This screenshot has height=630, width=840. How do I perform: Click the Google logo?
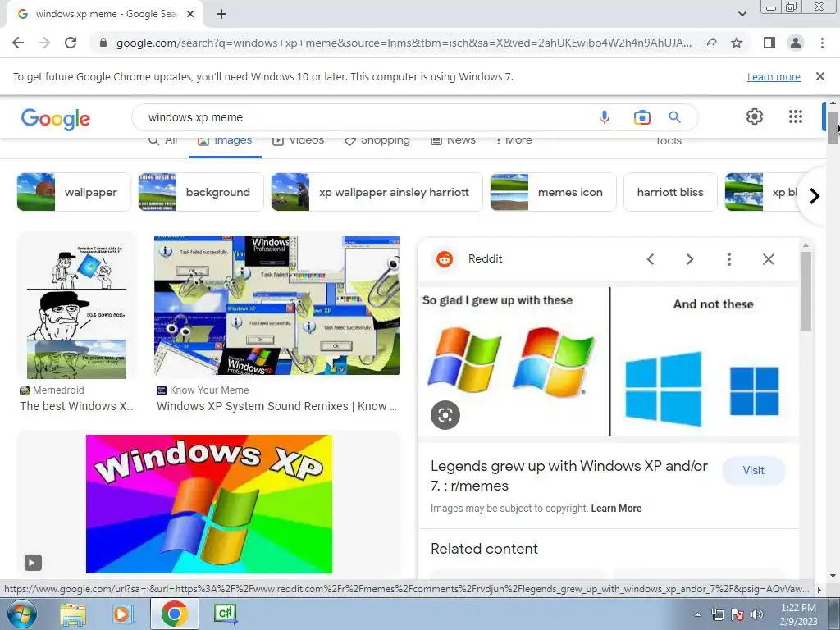coord(56,119)
